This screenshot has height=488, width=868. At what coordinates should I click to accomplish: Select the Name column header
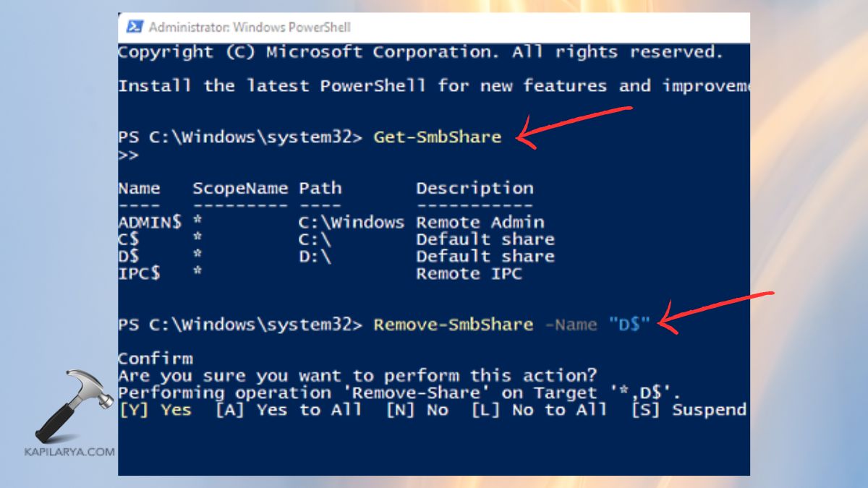point(139,188)
